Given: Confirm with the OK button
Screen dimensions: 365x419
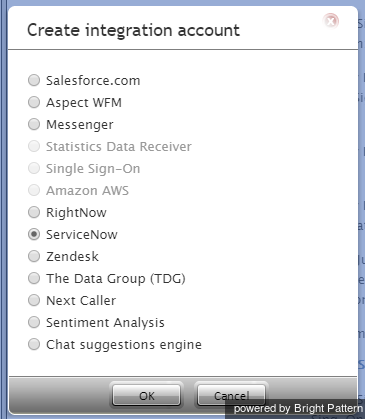Looking at the screenshot, I should pos(147,396).
